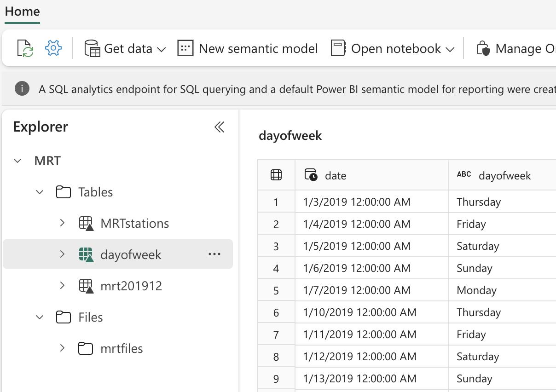The width and height of the screenshot is (556, 392).
Task: Collapse the Tables folder
Action: (40, 192)
